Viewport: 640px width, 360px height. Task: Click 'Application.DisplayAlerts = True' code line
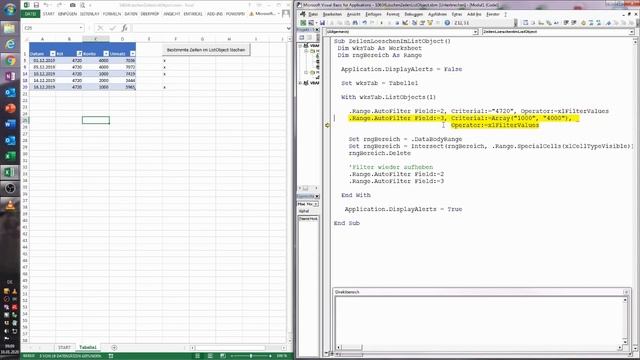(403, 209)
